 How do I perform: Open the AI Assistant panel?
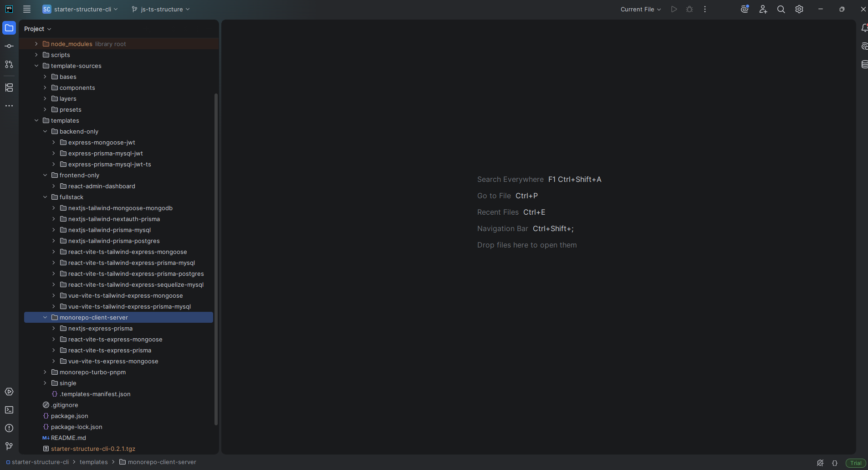[x=744, y=9]
